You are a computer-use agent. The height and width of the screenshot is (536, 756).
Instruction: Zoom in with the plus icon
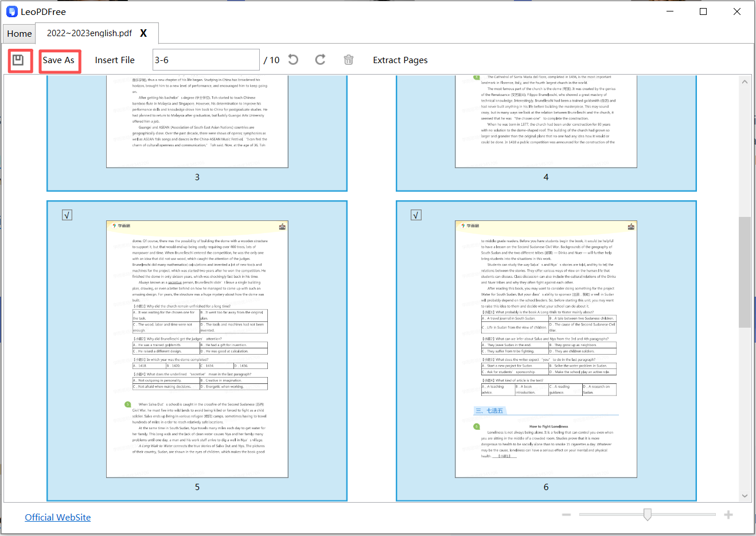[729, 515]
